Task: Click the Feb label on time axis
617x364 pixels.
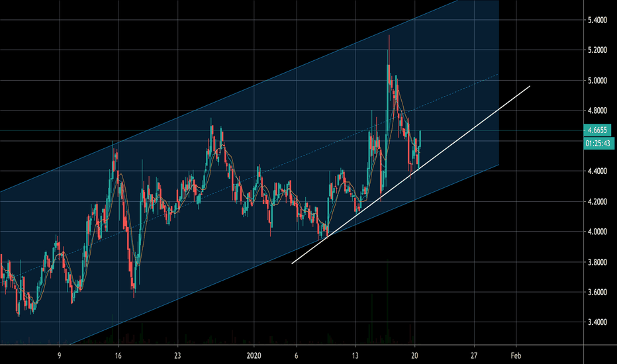Action: tap(516, 356)
